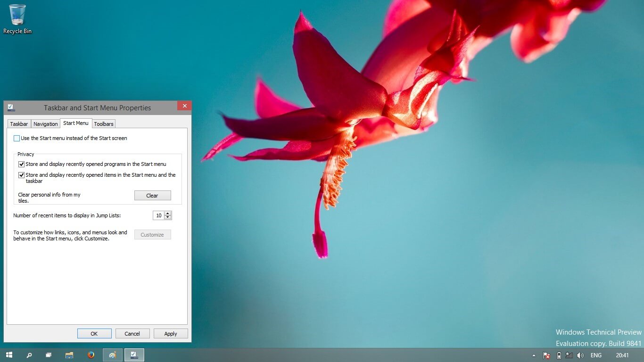Viewport: 644px width, 362px height.
Task: Show hidden tray icons with the arrow
Action: tap(534, 355)
